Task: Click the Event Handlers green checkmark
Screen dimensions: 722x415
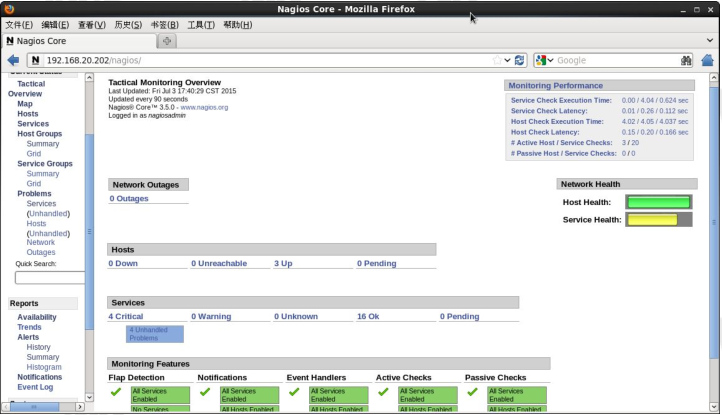Action: pos(294,392)
